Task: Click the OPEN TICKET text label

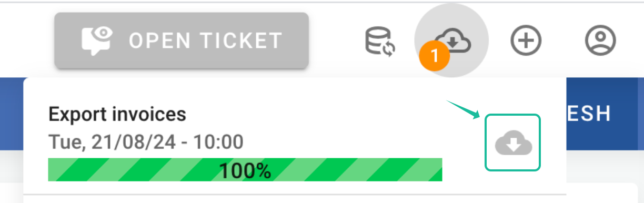Action: click(x=206, y=40)
